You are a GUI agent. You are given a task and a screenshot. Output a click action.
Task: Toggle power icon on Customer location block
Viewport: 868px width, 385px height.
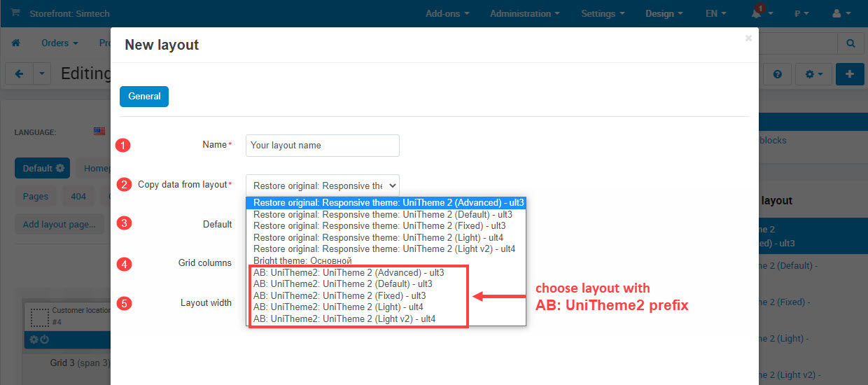point(44,339)
